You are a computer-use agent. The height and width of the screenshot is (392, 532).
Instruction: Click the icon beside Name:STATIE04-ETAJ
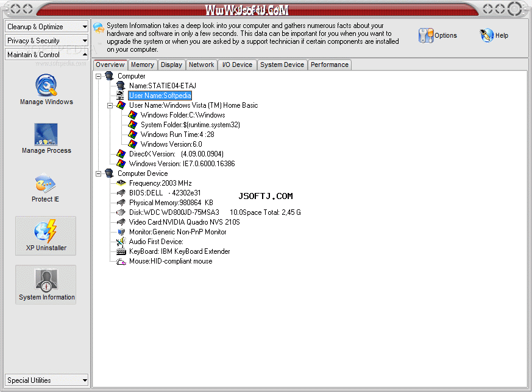pyautogui.click(x=121, y=86)
